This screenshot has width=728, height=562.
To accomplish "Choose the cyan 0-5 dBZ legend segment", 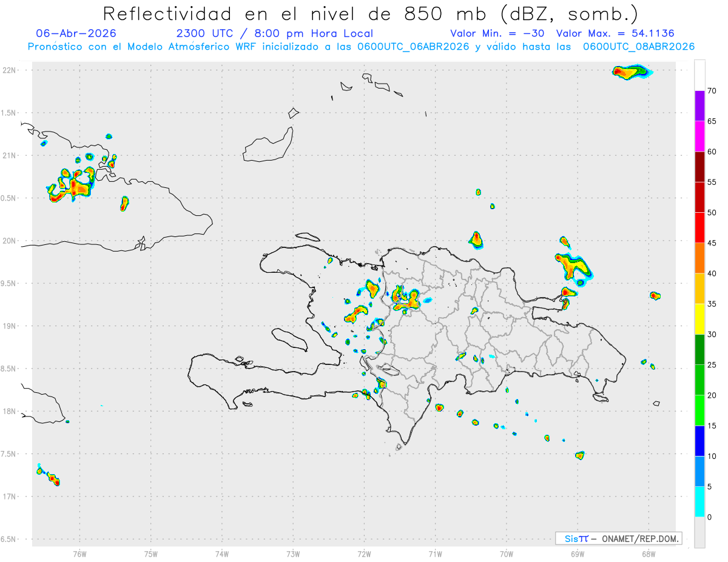I will pos(699,502).
